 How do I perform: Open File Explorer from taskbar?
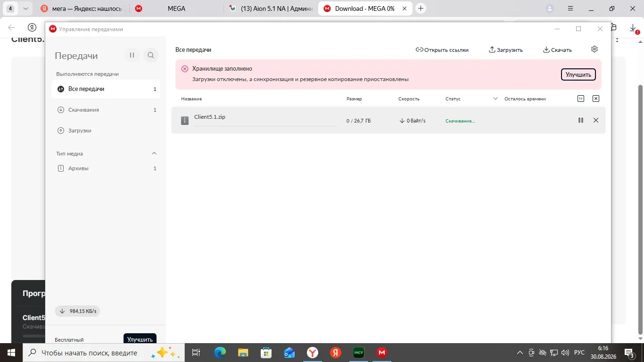(243, 353)
